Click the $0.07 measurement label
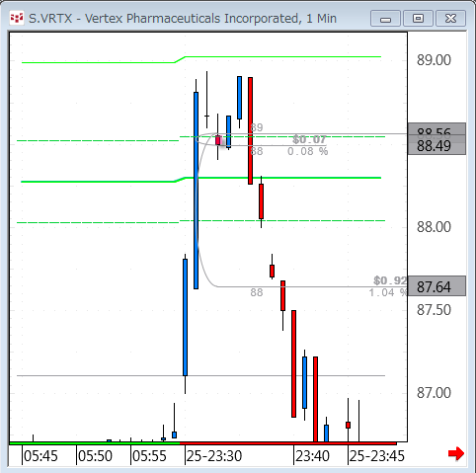 (x=309, y=139)
